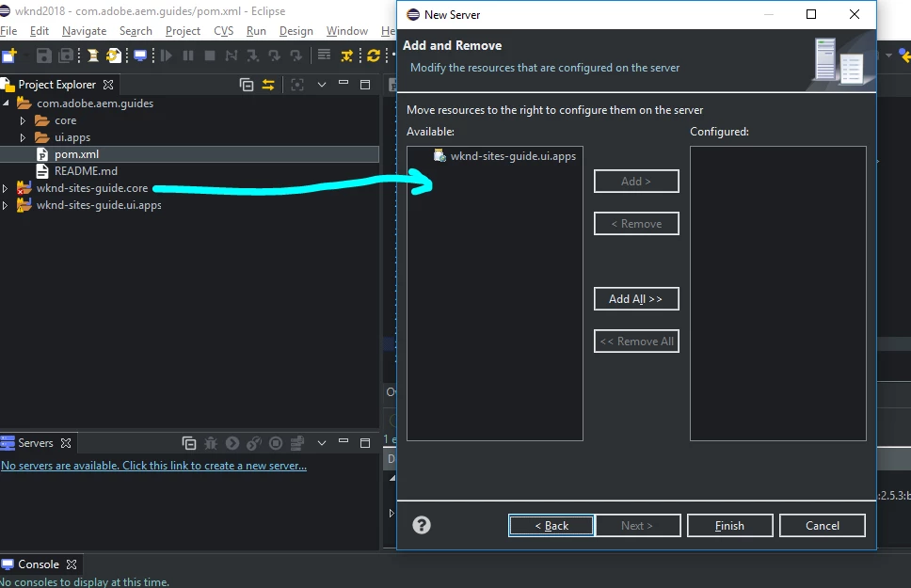Click the refresh document toolbar icon
Screen dimensions: 911x588
[114, 56]
